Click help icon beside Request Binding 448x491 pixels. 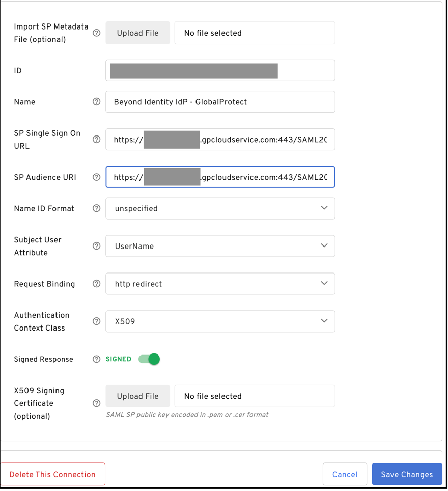pyautogui.click(x=96, y=284)
